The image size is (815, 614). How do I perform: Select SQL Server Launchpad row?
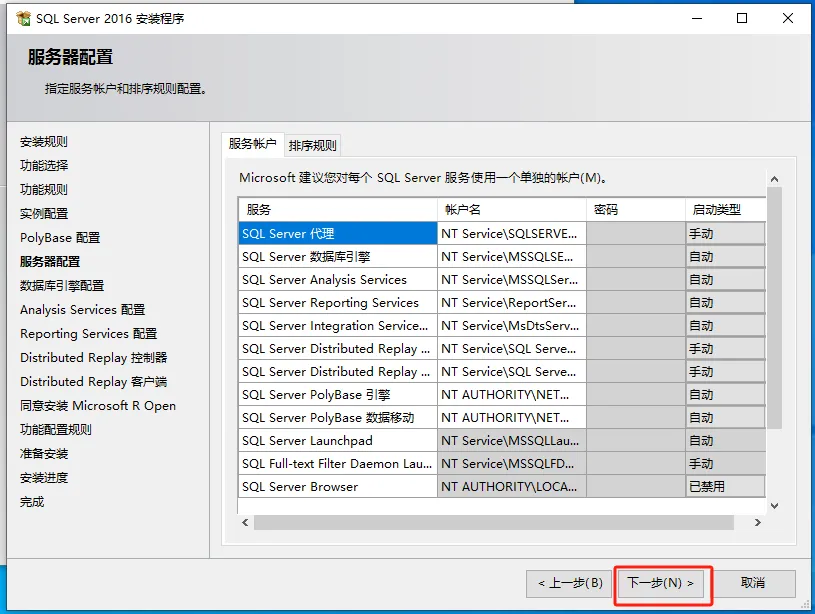click(x=338, y=440)
